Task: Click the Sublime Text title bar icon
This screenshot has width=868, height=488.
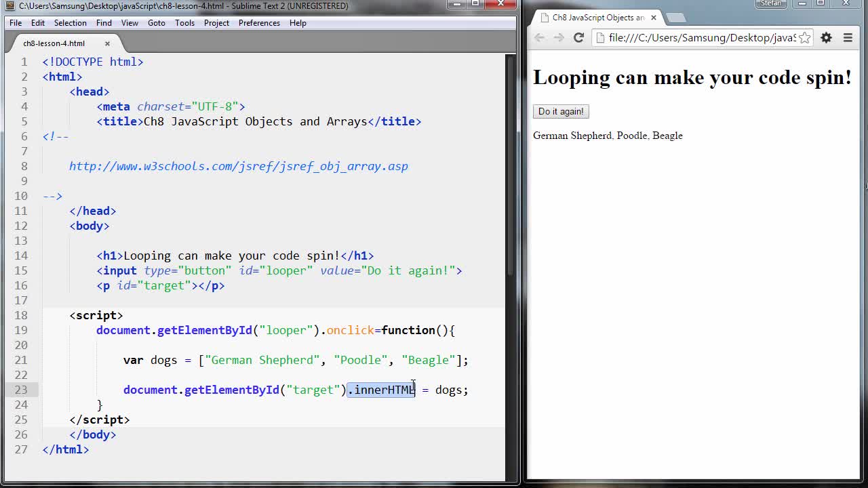Action: (9, 5)
